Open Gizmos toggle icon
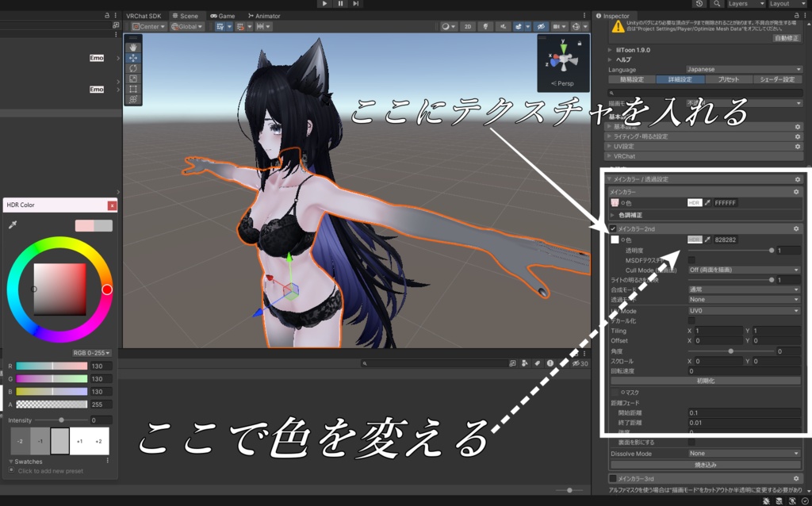Viewport: 812px width, 506px height. click(576, 26)
